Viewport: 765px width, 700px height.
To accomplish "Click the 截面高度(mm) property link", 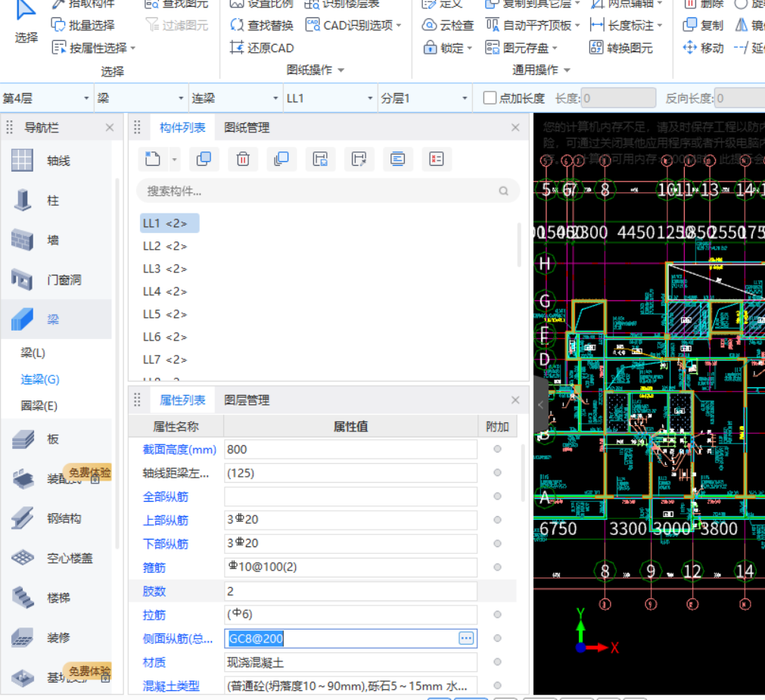I will 179,450.
